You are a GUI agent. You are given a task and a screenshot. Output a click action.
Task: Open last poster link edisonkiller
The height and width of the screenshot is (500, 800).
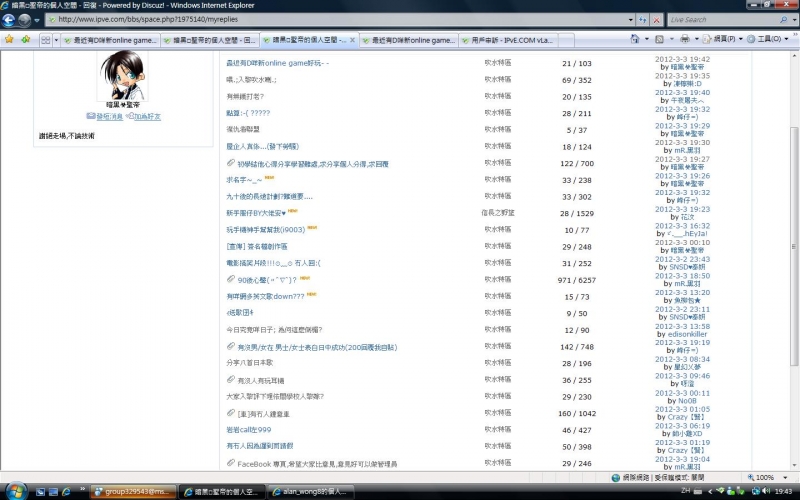coord(687,334)
